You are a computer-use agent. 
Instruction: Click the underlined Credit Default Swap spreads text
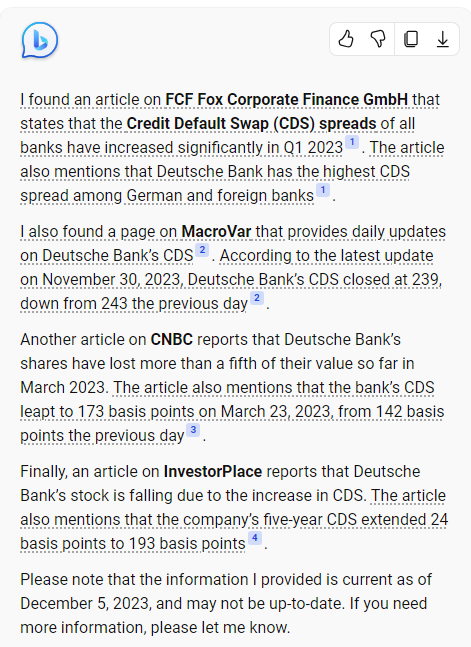coord(251,123)
